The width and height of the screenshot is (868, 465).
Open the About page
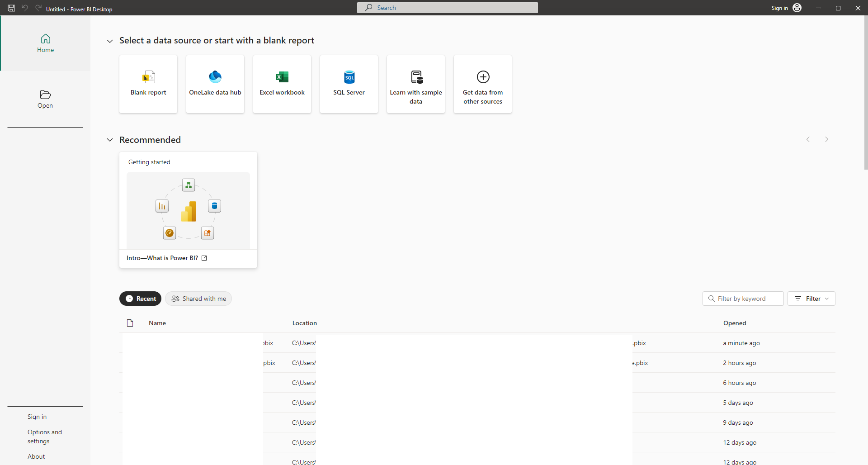click(36, 456)
